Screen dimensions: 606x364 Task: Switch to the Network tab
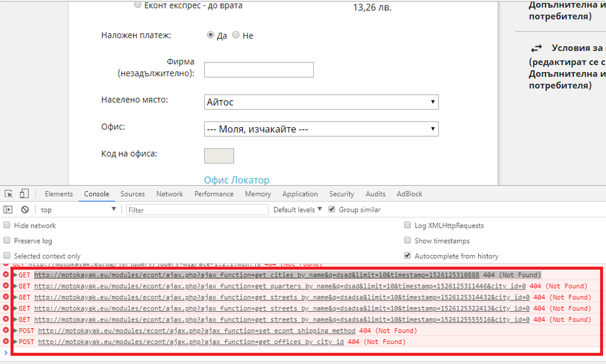pos(169,194)
